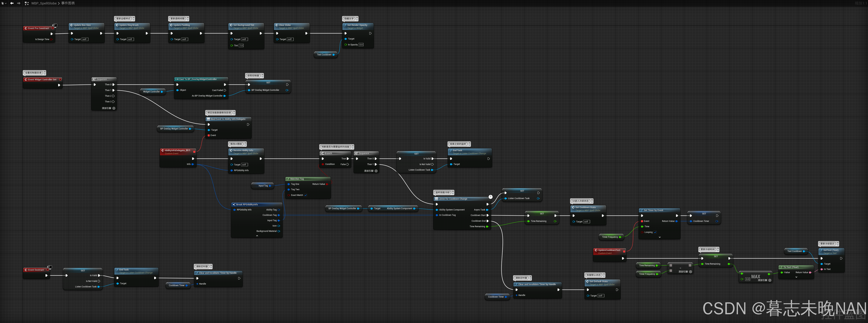The image size is (868, 323).
Task: Select the Update Ring Brush node header
Action: [132, 26]
